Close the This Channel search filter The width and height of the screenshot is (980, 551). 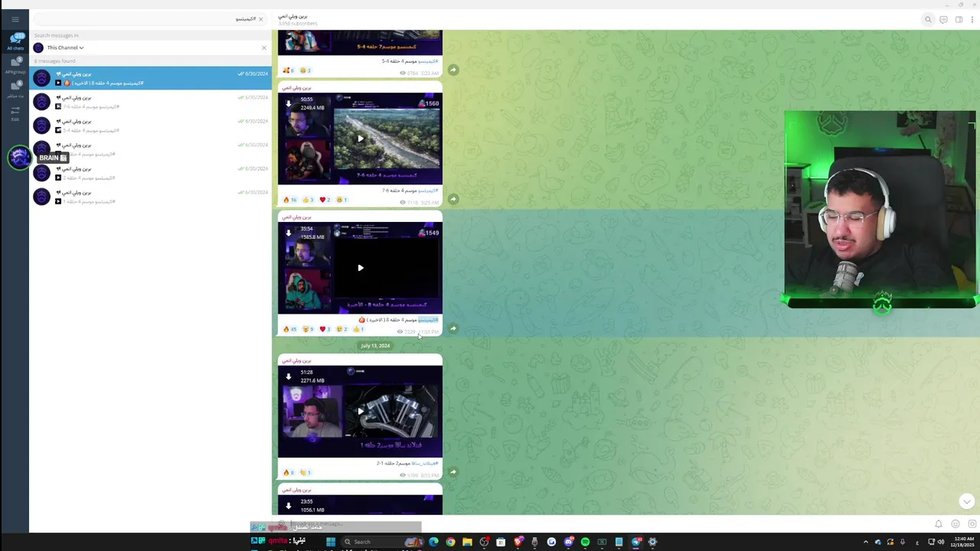click(264, 47)
